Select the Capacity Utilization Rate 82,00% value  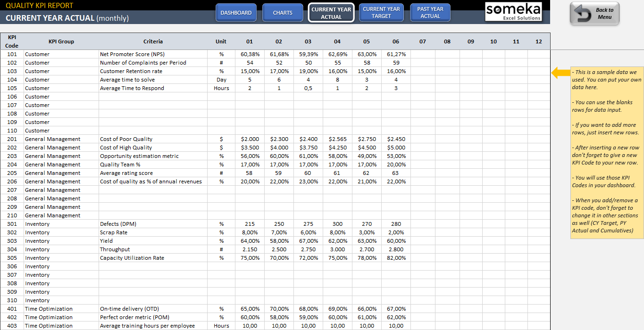395,257
